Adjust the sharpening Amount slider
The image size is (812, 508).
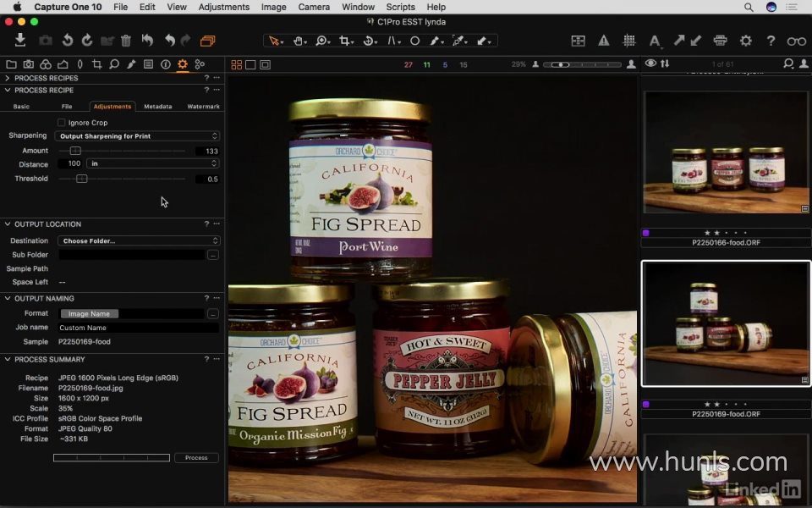click(75, 151)
